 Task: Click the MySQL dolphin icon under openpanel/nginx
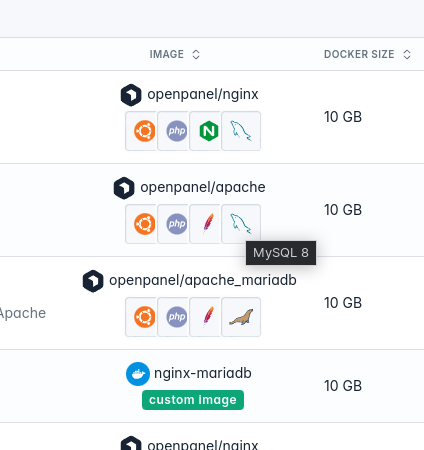[241, 131]
